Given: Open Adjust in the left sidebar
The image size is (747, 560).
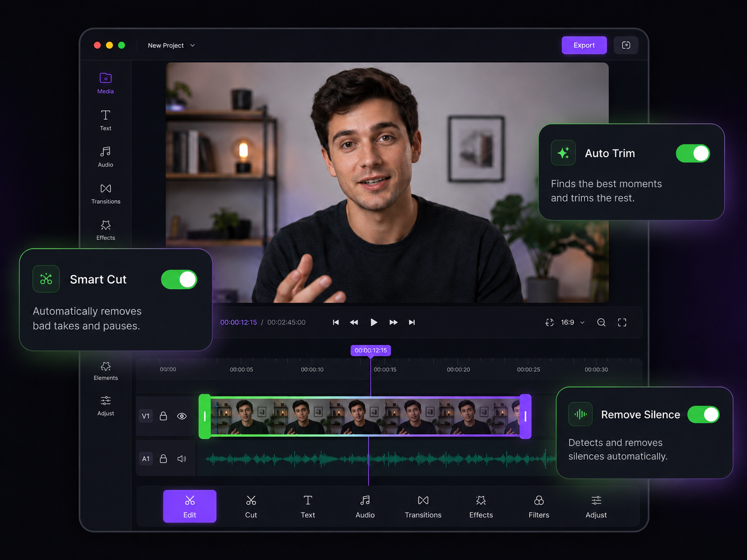Looking at the screenshot, I should [106, 406].
